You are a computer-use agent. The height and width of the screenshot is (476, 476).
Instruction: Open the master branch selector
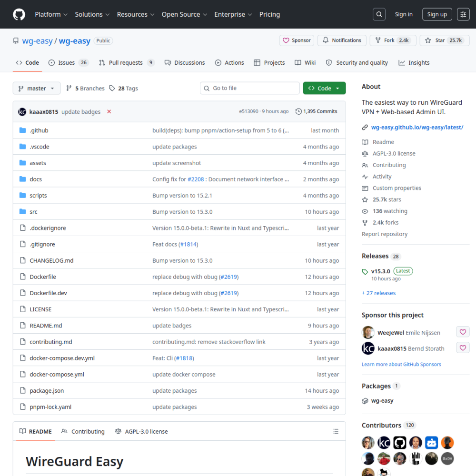(x=37, y=89)
